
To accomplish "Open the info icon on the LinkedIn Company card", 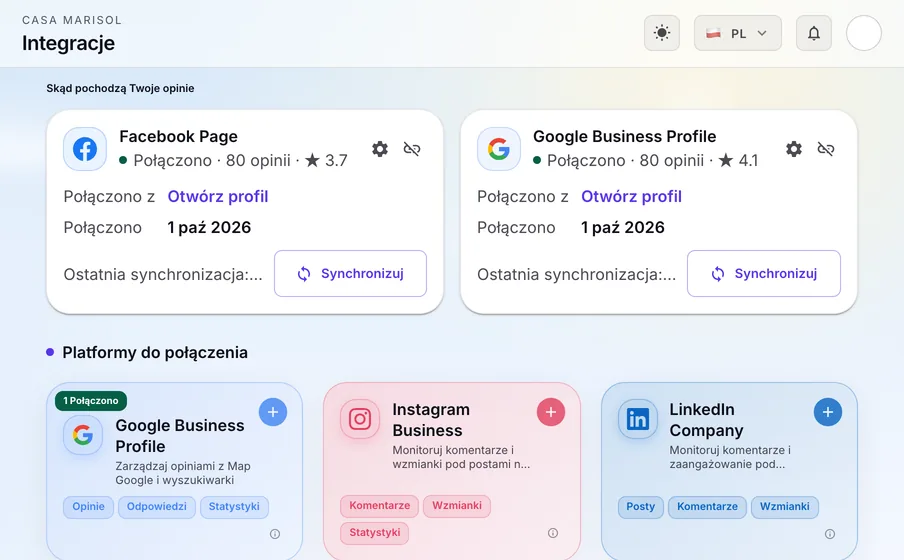I will 830,534.
